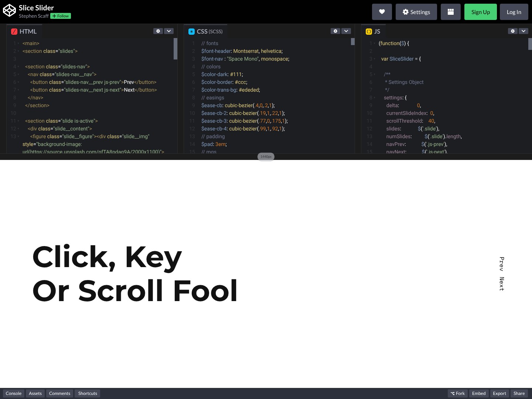The image size is (532, 399).
Task: Open the change view layout icon
Action: (x=450, y=12)
